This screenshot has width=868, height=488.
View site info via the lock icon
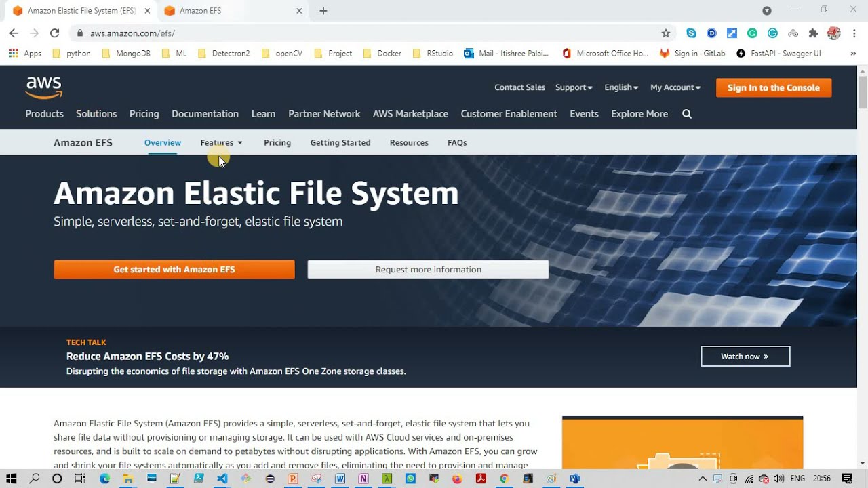click(80, 33)
